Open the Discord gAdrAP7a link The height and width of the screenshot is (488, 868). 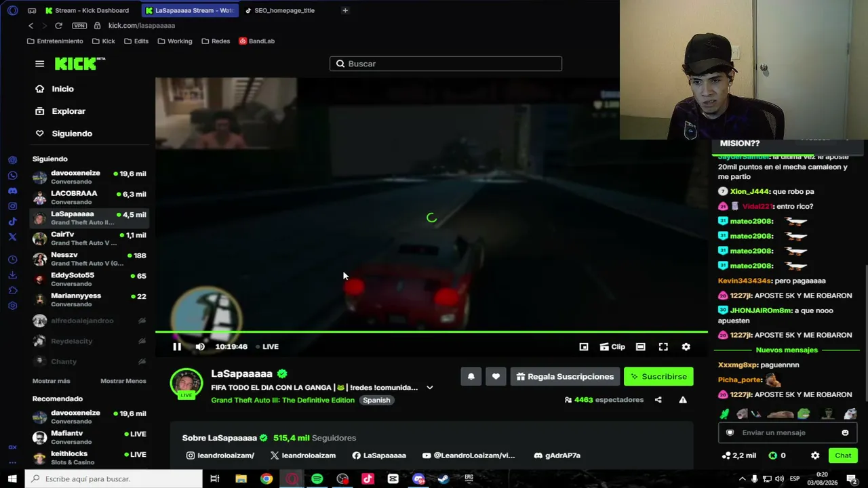pos(557,455)
